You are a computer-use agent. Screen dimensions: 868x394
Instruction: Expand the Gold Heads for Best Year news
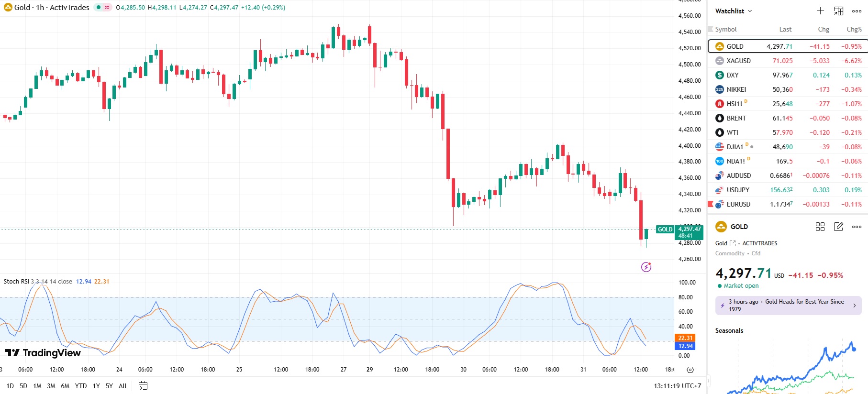coord(788,306)
